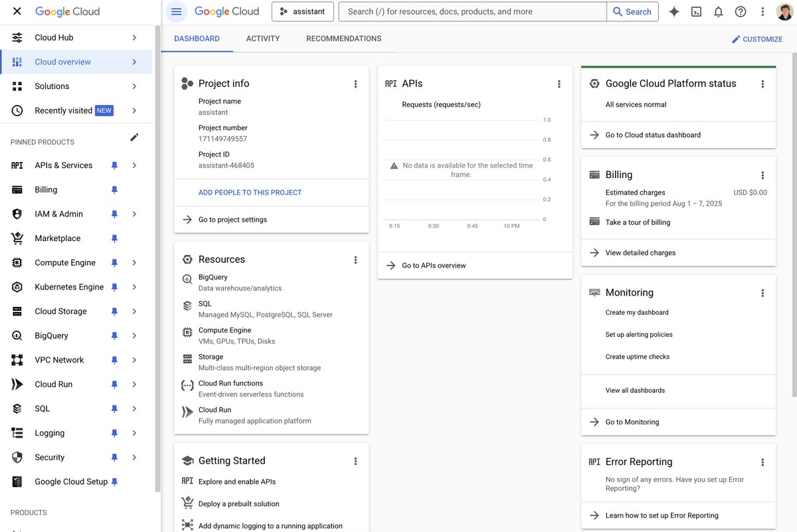The height and width of the screenshot is (532, 797).
Task: Expand SQL submenu chevron in sidebar
Action: (x=134, y=408)
